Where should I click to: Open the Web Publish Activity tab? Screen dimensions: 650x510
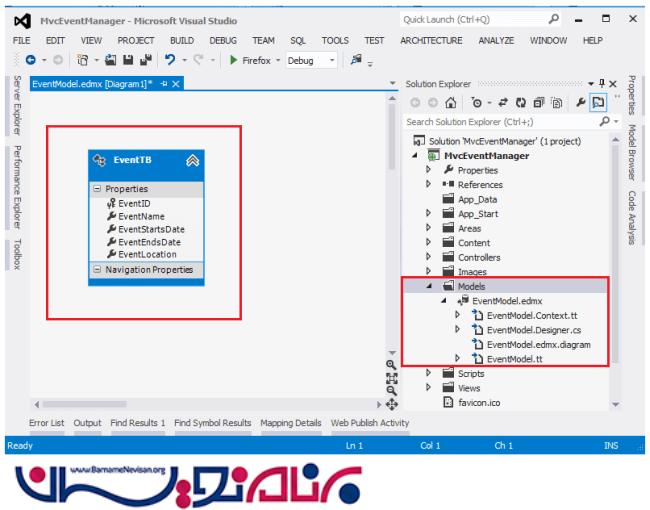[x=370, y=423]
